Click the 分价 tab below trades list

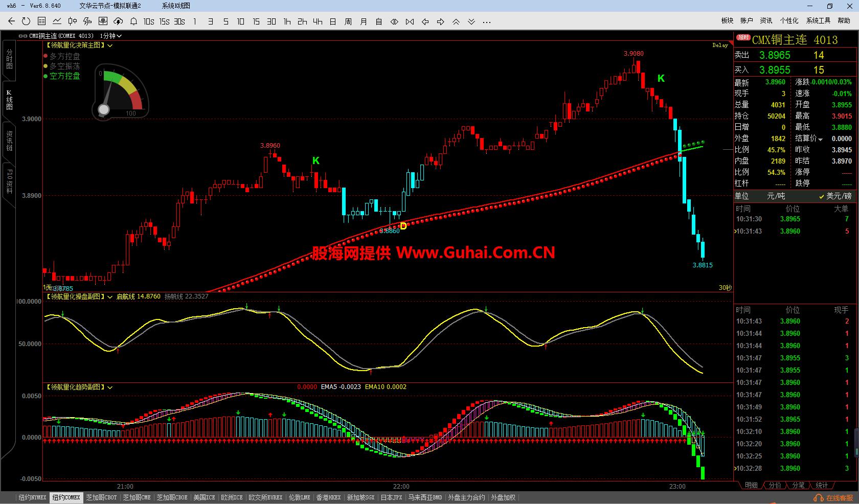click(775, 485)
